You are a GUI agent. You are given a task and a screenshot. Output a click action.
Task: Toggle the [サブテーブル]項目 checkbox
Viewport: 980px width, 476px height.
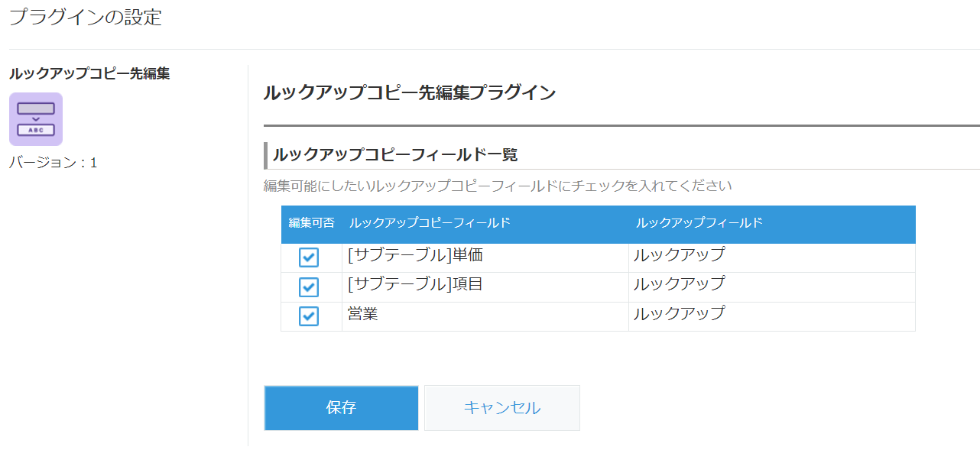[x=309, y=287]
